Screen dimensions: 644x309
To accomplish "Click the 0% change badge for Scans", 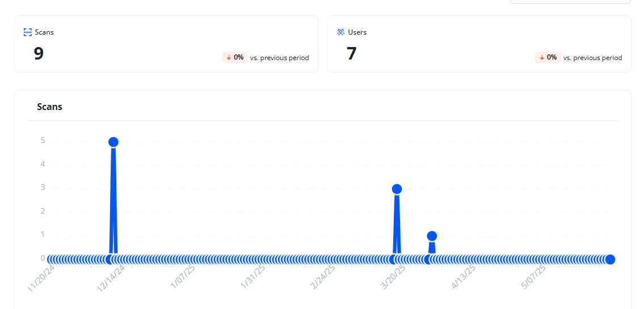I will click(x=235, y=57).
